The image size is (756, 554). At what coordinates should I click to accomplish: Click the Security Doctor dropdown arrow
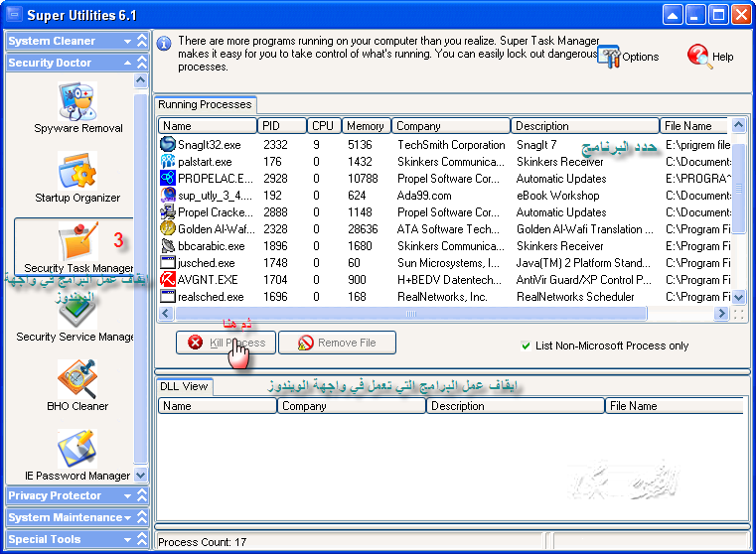pos(128,63)
